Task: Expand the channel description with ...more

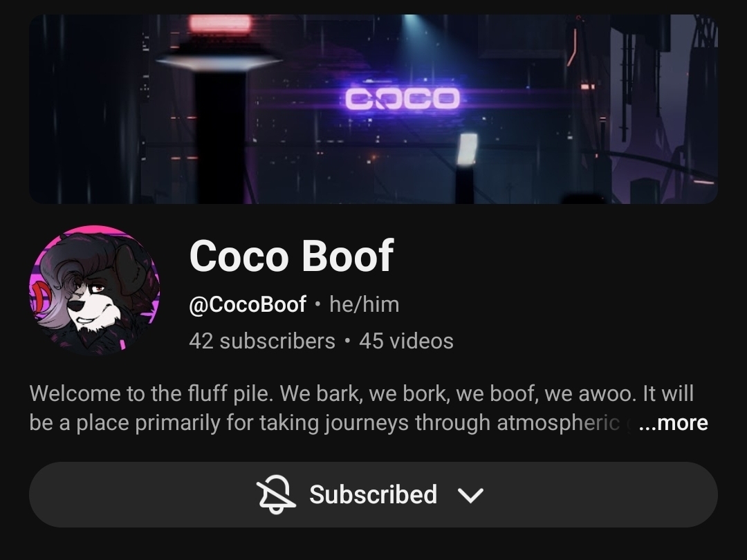Action: [673, 422]
